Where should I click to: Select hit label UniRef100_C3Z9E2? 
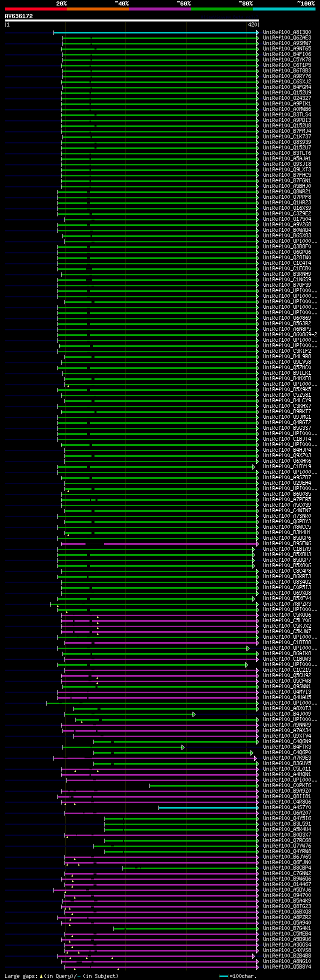(x=287, y=214)
